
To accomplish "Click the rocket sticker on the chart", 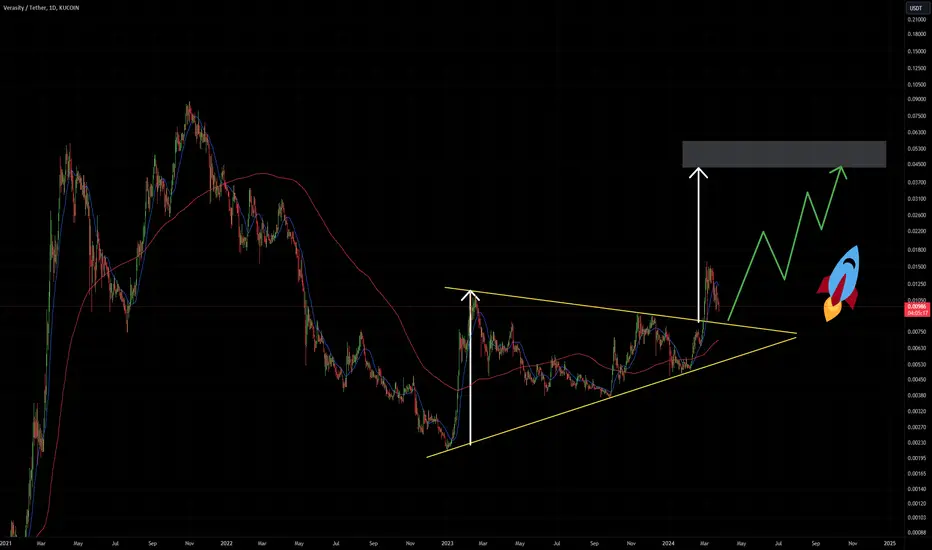I will tap(839, 284).
